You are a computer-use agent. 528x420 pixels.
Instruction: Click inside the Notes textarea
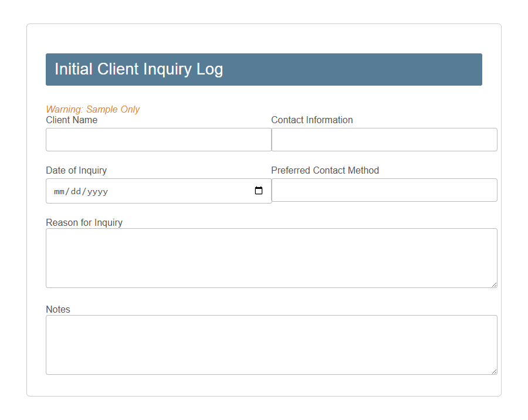click(x=271, y=343)
